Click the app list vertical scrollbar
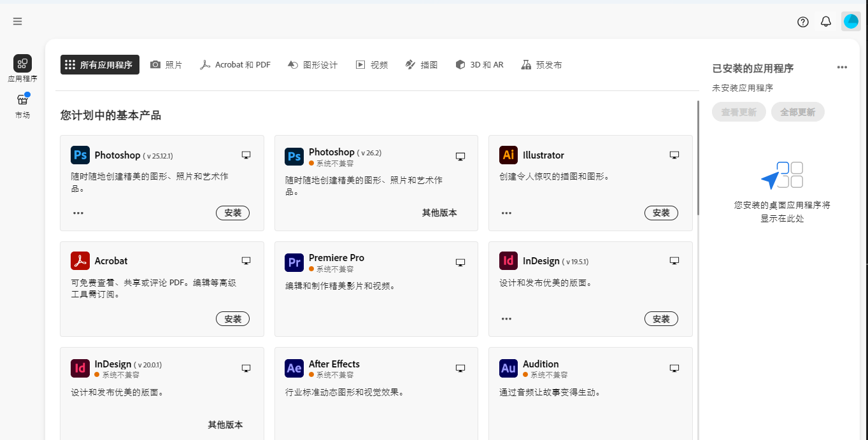The image size is (868, 440). [x=698, y=159]
